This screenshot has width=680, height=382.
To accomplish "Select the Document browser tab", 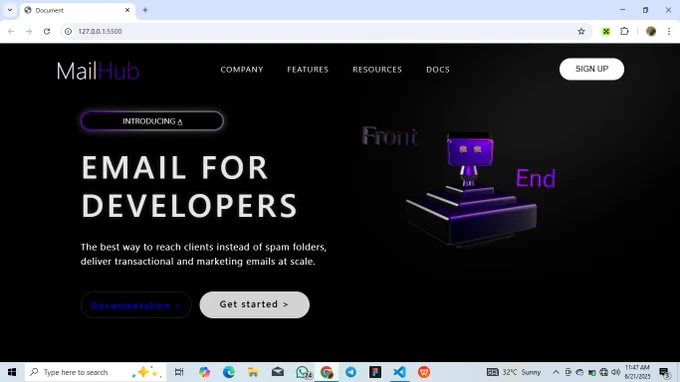I will [77, 10].
